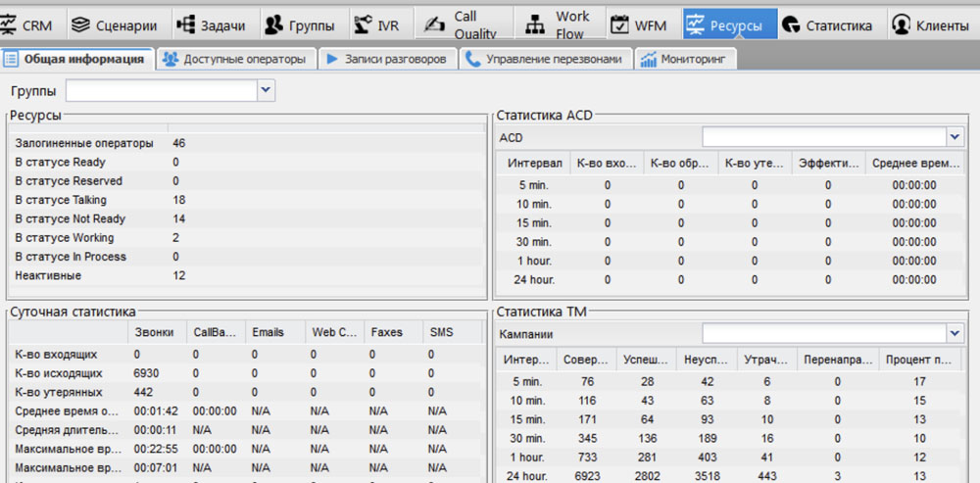Click the Work Flow hierarchy icon

(x=534, y=25)
